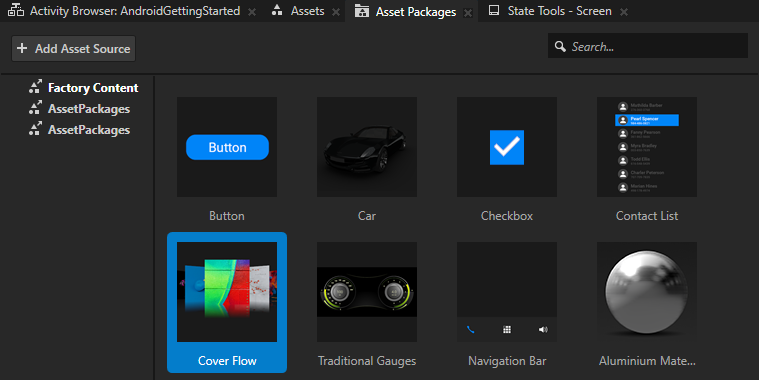This screenshot has width=759, height=380.
Task: Focus the Search input field
Action: (x=648, y=46)
